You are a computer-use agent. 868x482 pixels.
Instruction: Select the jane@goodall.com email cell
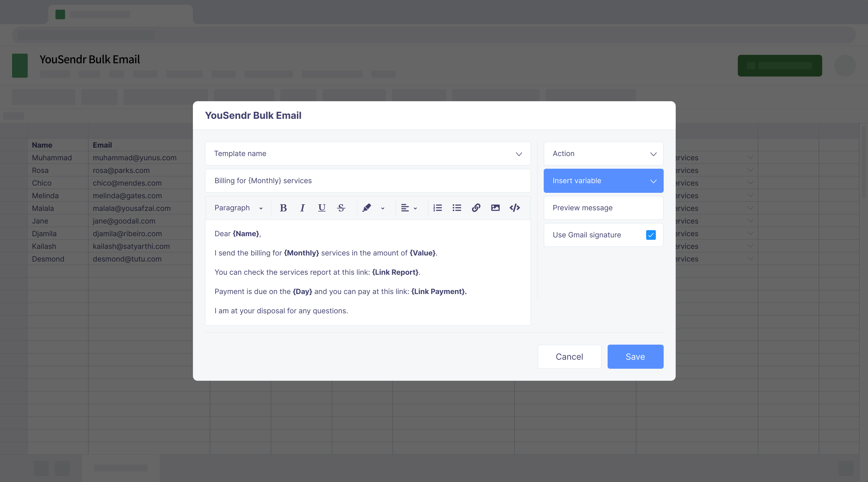[141, 221]
